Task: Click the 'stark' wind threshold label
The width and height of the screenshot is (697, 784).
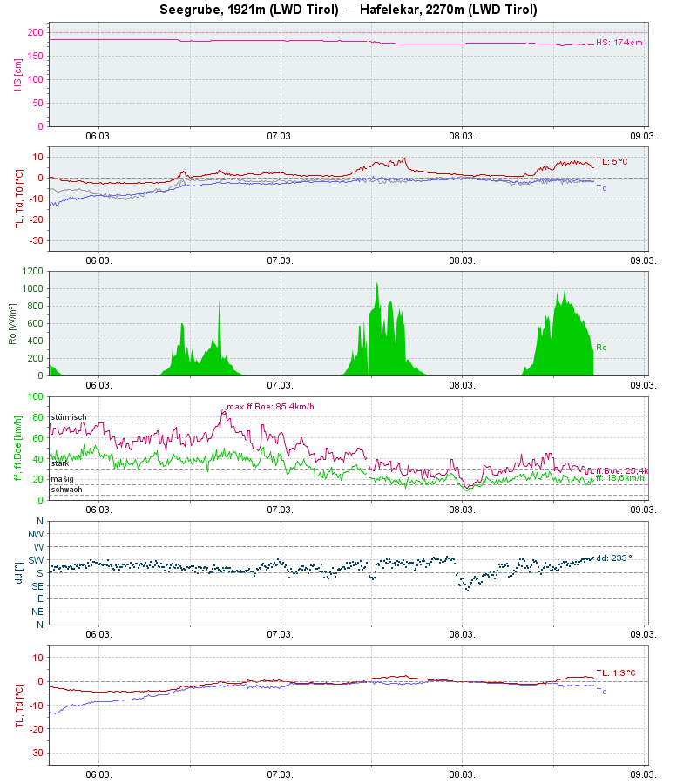Action: click(60, 463)
